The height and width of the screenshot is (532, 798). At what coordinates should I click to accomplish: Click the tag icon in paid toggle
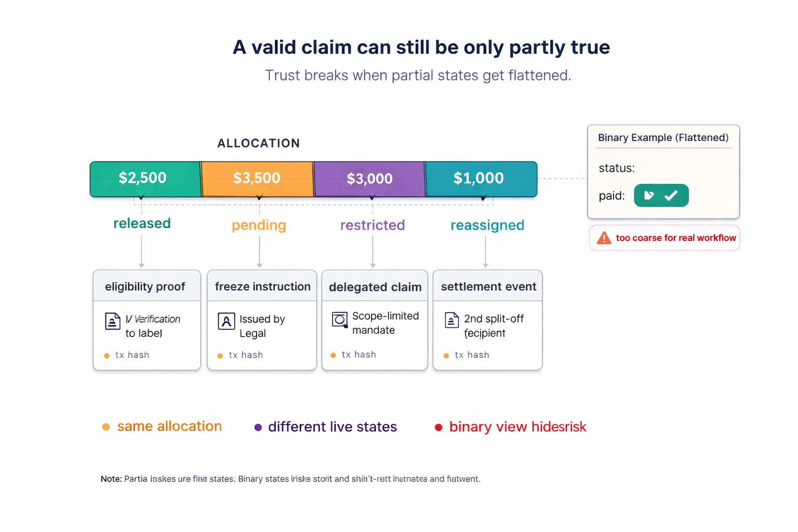649,195
